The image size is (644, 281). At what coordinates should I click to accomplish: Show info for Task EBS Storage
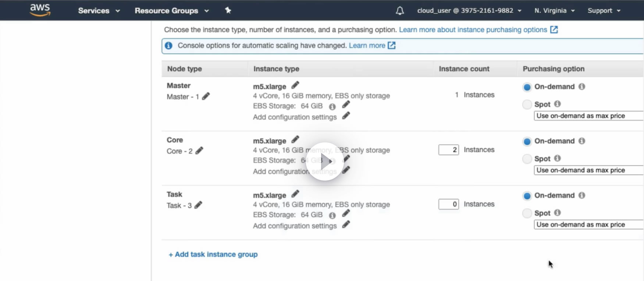[x=332, y=216]
